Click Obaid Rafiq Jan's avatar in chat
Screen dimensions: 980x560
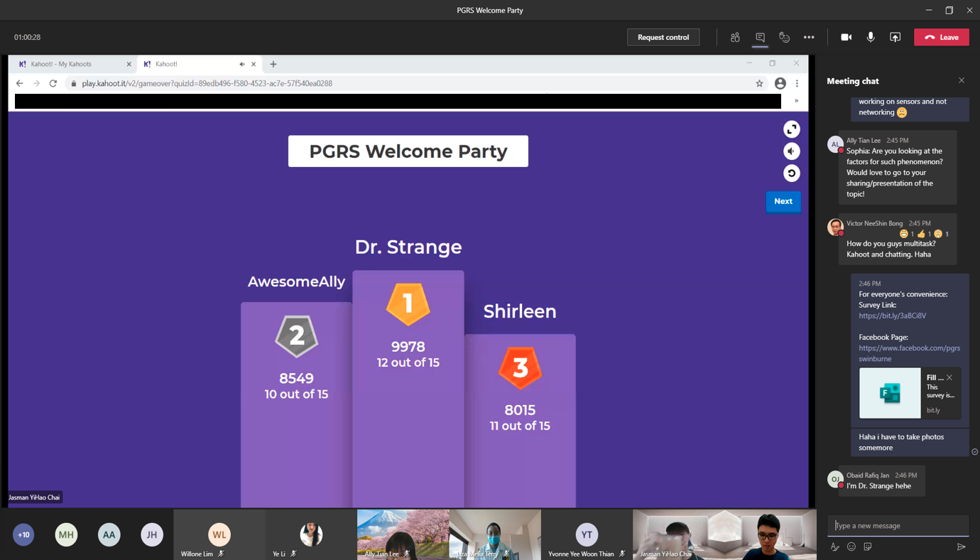[x=835, y=479]
